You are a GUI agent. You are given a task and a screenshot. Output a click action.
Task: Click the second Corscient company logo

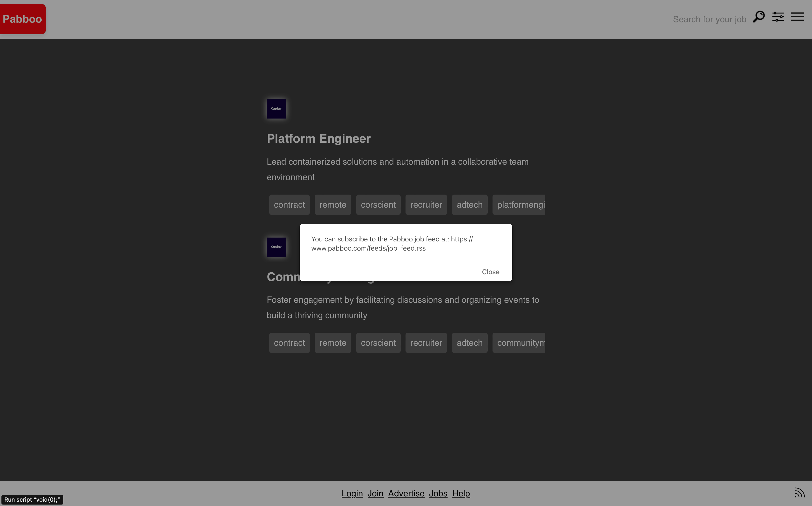(276, 247)
